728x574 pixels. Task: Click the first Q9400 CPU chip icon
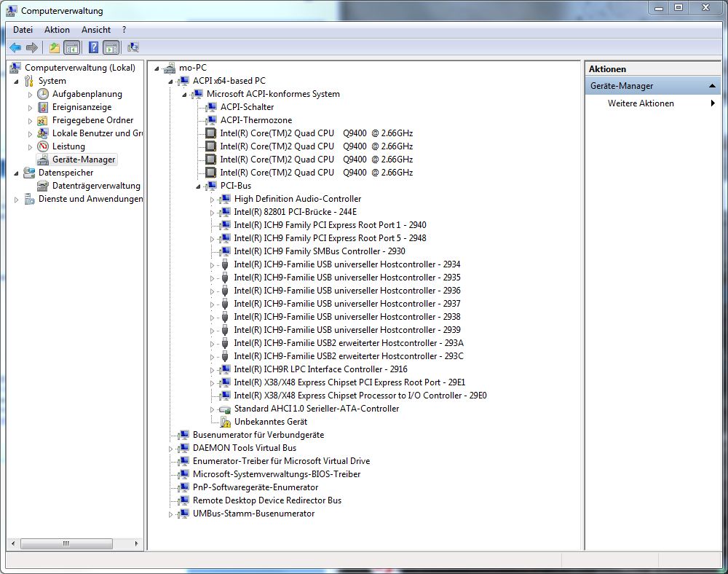tap(211, 133)
